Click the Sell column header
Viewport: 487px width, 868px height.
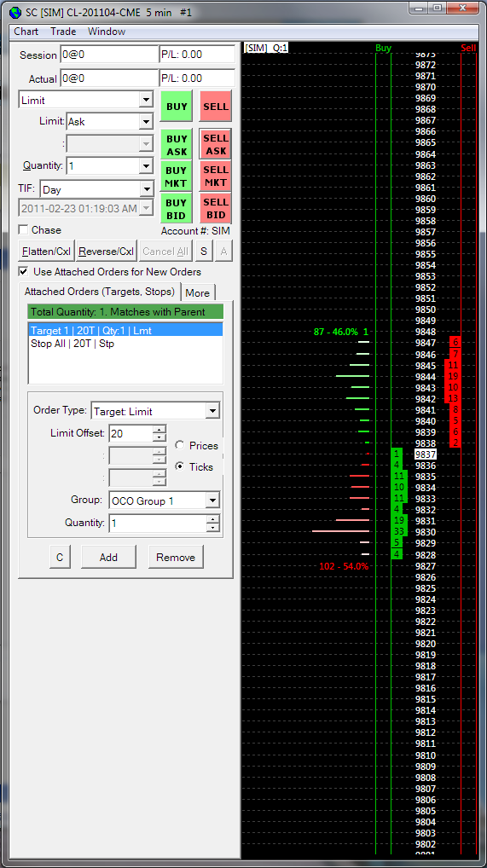tap(468, 48)
